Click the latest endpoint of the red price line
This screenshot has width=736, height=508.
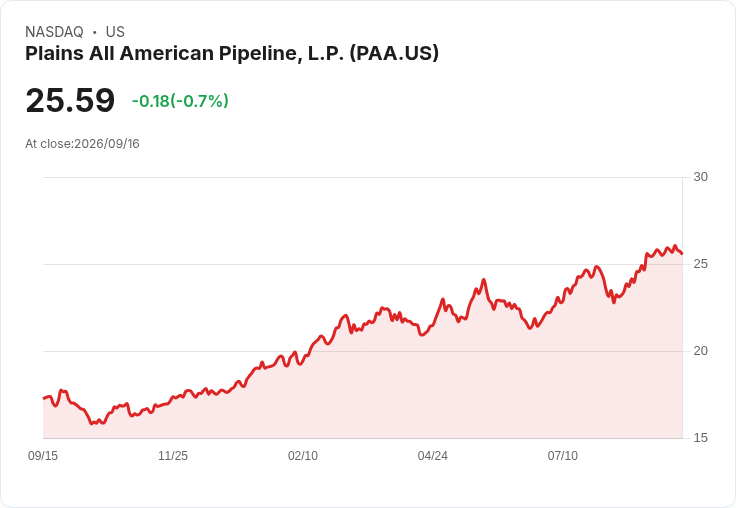pyautogui.click(x=682, y=254)
